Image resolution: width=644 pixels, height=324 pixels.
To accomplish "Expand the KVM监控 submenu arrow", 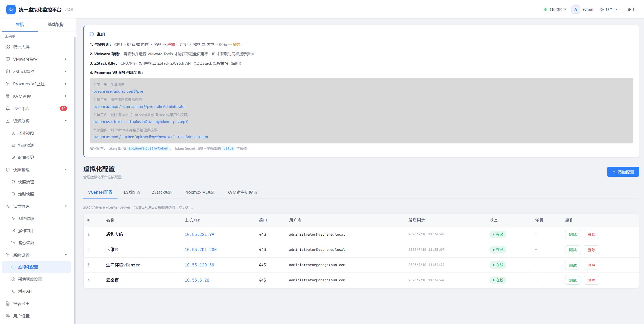I will pos(66,96).
